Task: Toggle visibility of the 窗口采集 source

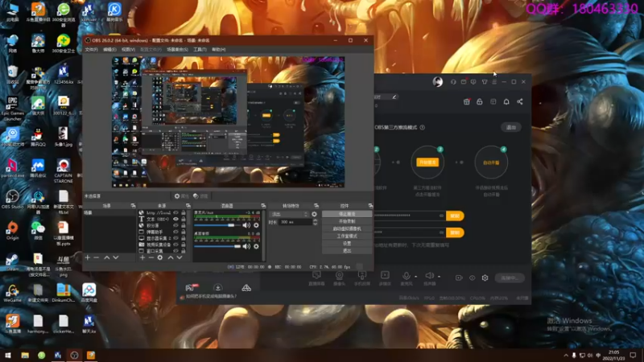Action: click(175, 251)
